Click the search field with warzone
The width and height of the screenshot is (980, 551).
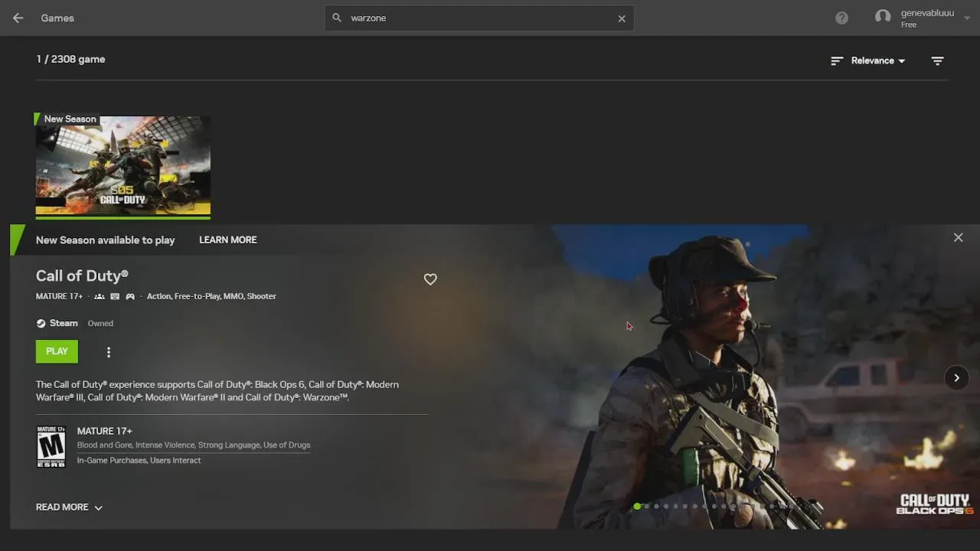pos(479,18)
